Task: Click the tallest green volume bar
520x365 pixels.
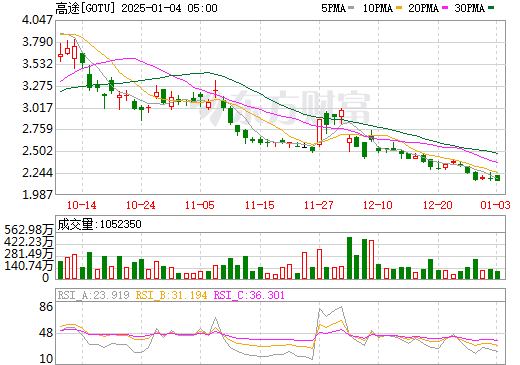Action: pyautogui.click(x=349, y=258)
